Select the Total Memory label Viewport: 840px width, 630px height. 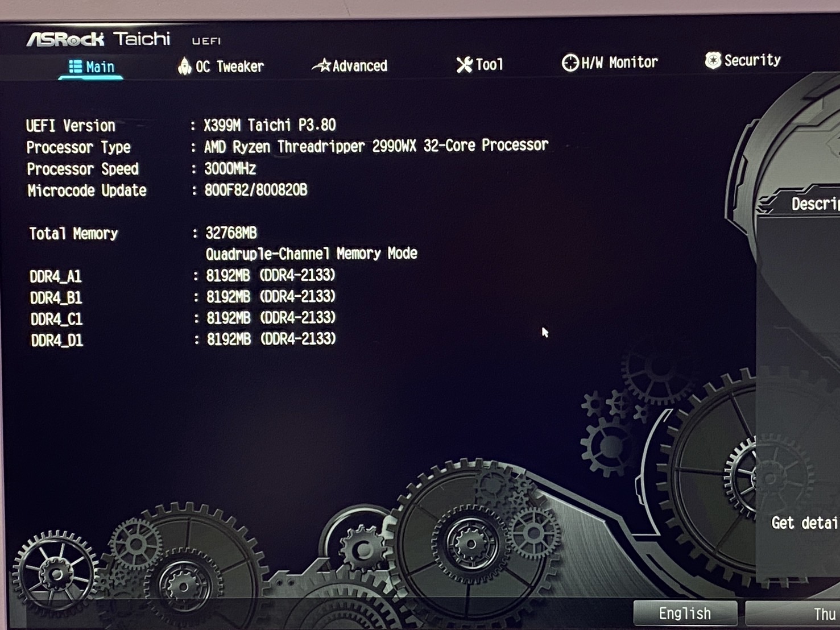click(x=73, y=234)
